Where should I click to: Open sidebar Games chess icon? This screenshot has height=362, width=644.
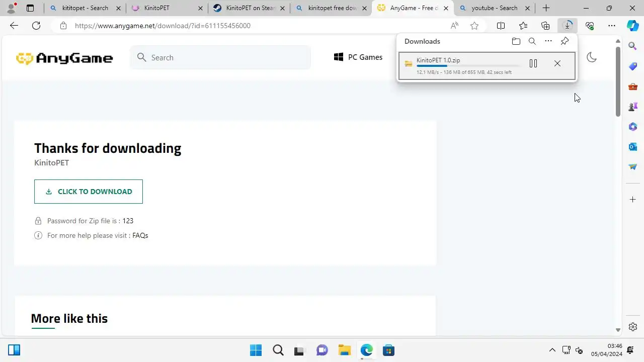tap(633, 107)
